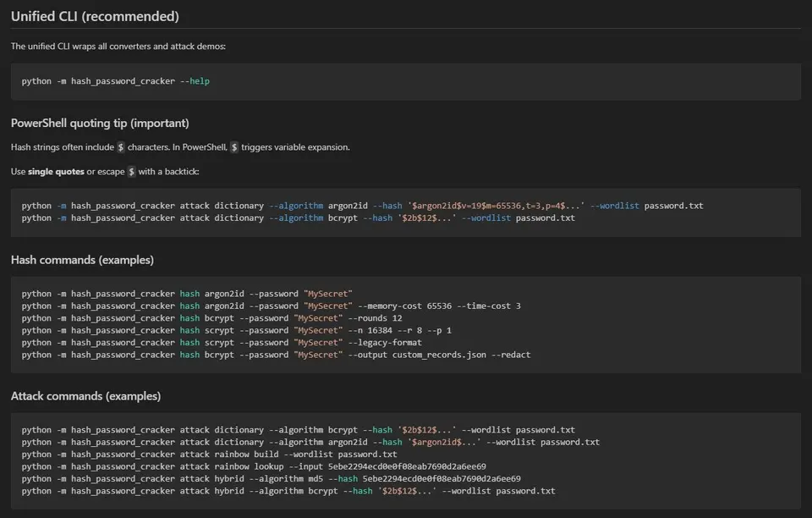This screenshot has height=518, width=812.
Task: Click the 'attack hybrid --algorithm md5' command
Action: [272, 479]
